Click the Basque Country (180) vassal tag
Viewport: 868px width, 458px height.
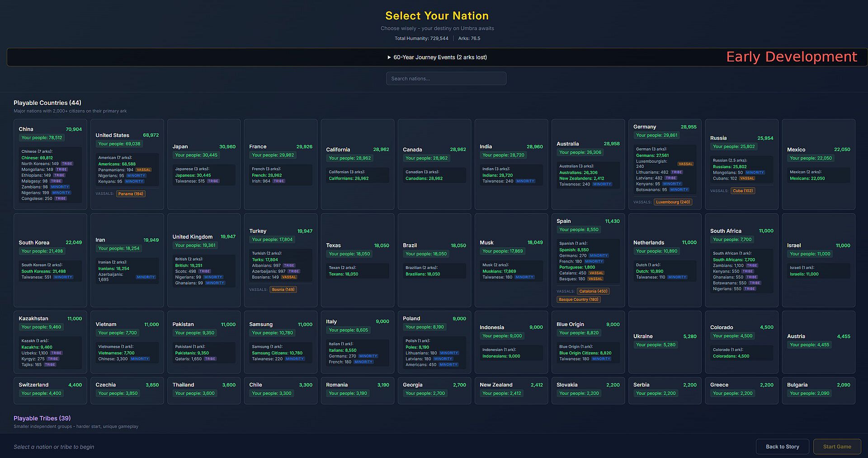[579, 300]
